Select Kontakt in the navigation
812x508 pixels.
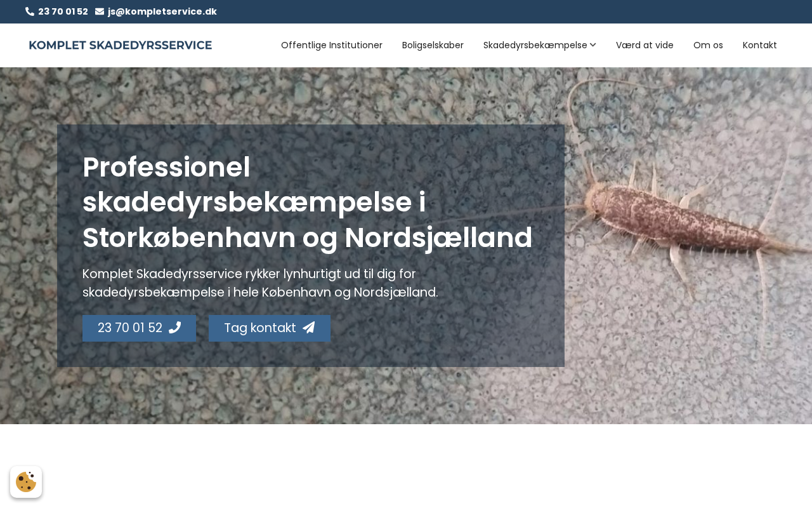tap(760, 45)
